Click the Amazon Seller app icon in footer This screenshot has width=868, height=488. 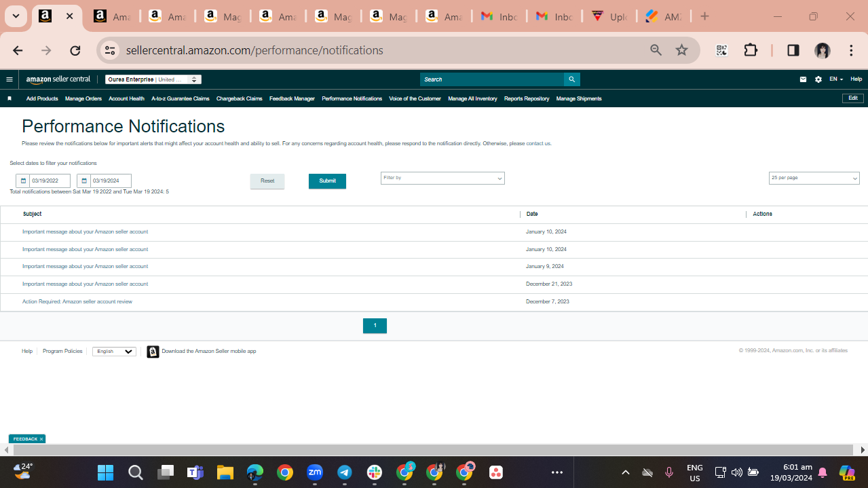153,352
